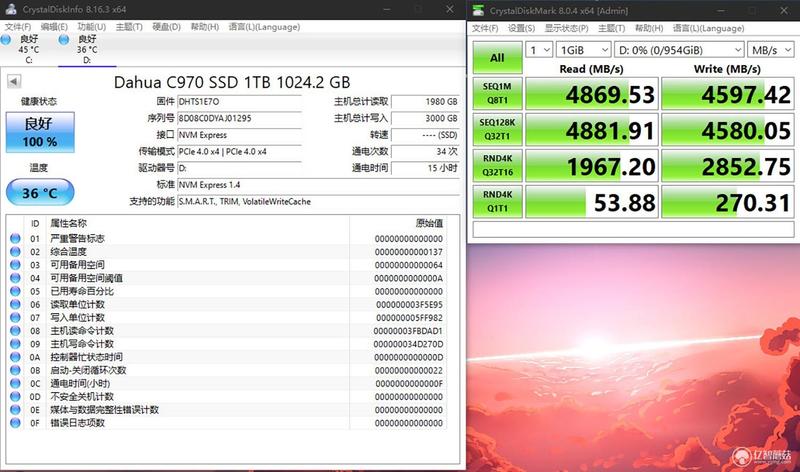
Task: Run the SEQ128K Q32T1 test
Action: point(497,130)
